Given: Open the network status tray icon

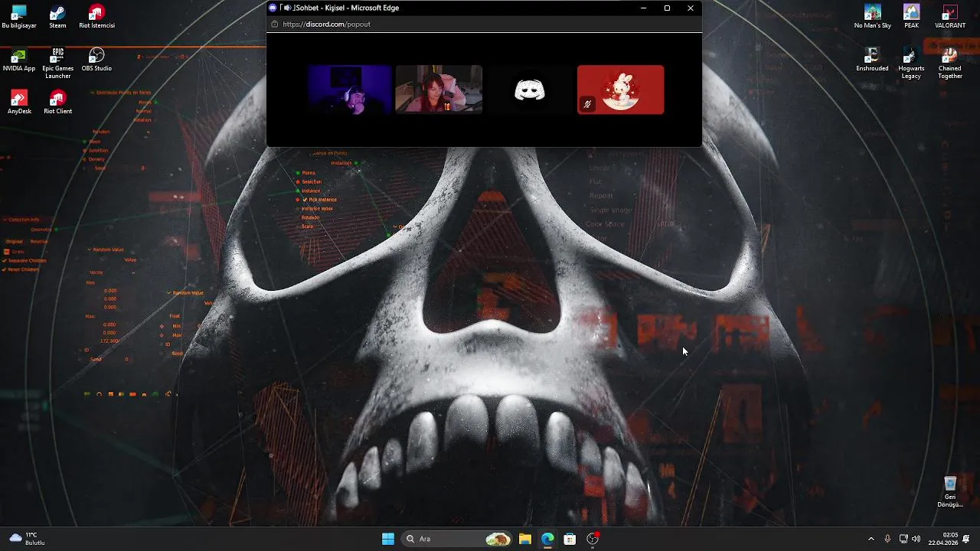Looking at the screenshot, I should 903,539.
